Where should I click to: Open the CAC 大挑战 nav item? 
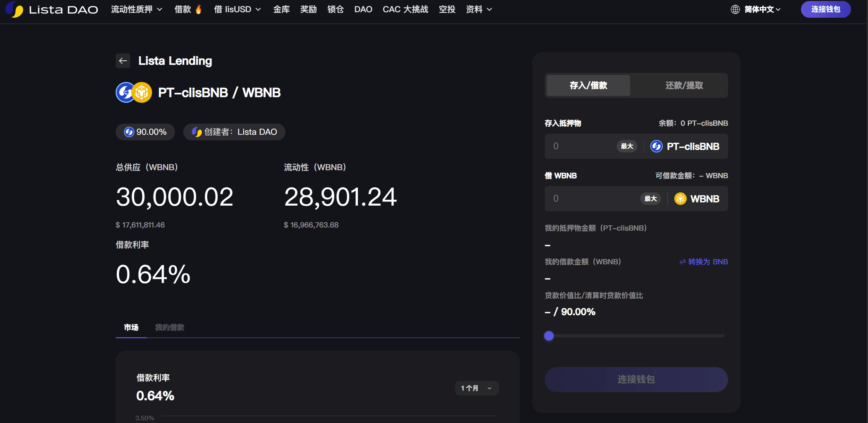405,9
